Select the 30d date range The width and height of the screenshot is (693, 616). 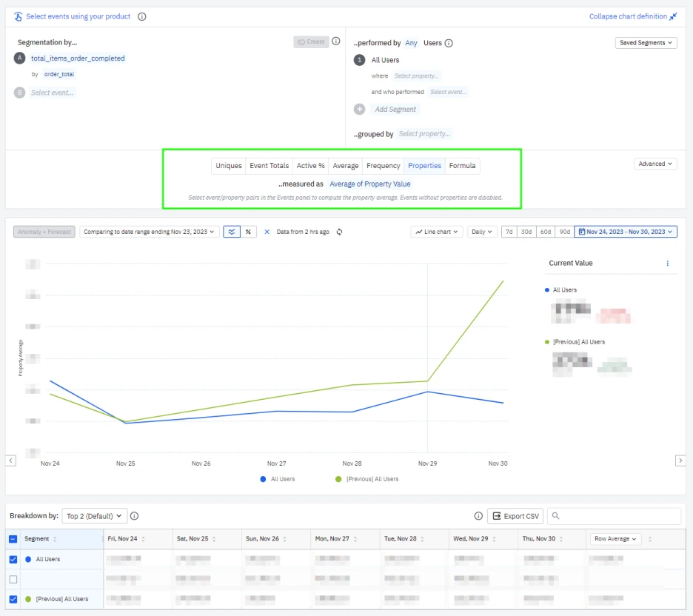526,232
